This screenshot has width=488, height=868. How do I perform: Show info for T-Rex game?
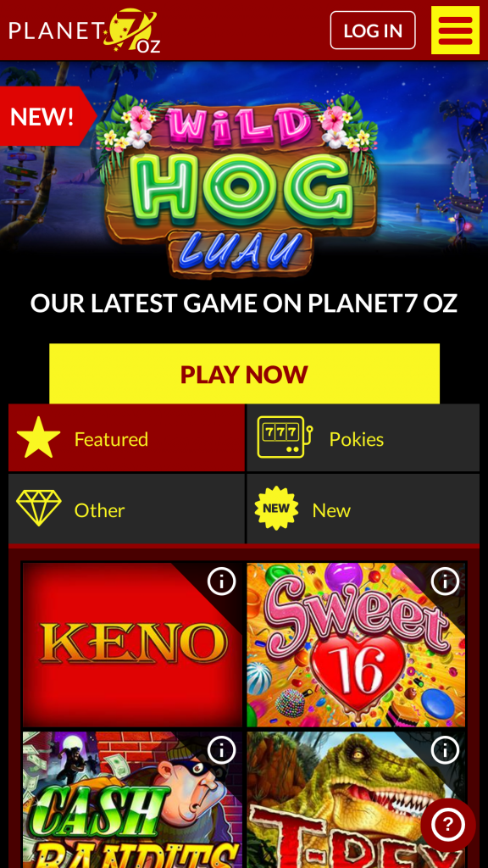446,751
